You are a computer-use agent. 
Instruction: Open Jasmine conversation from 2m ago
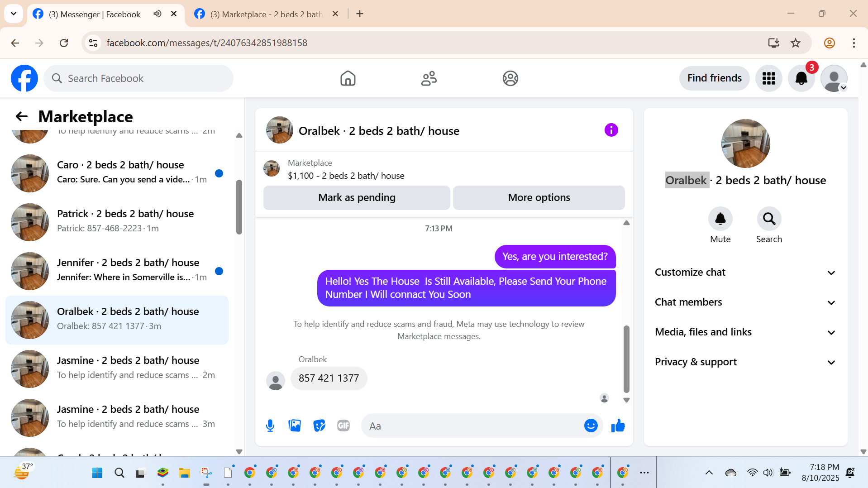(117, 368)
